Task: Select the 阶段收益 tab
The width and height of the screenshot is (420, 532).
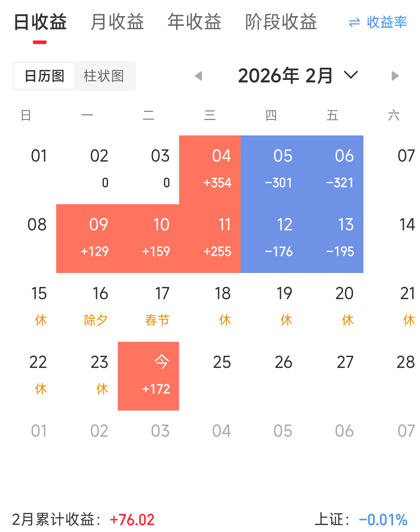Action: (x=281, y=22)
